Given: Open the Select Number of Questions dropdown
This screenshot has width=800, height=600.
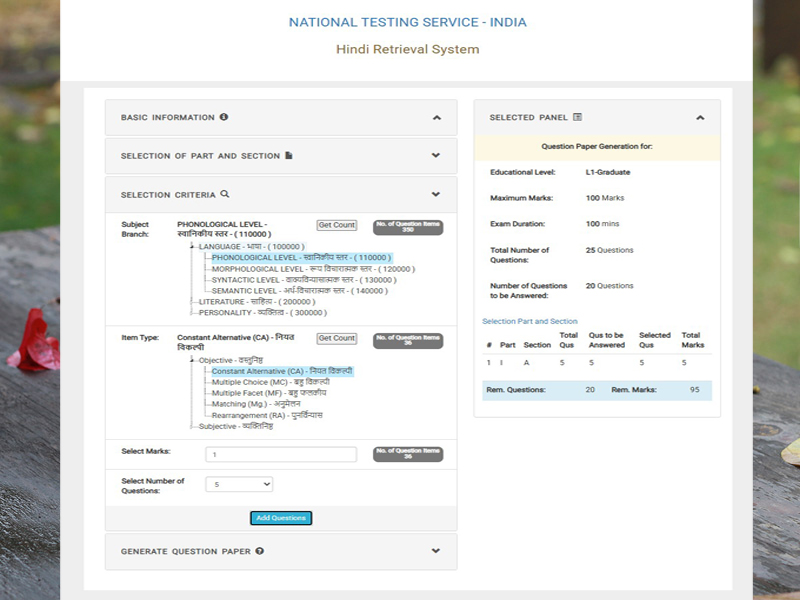Looking at the screenshot, I should pos(239,484).
